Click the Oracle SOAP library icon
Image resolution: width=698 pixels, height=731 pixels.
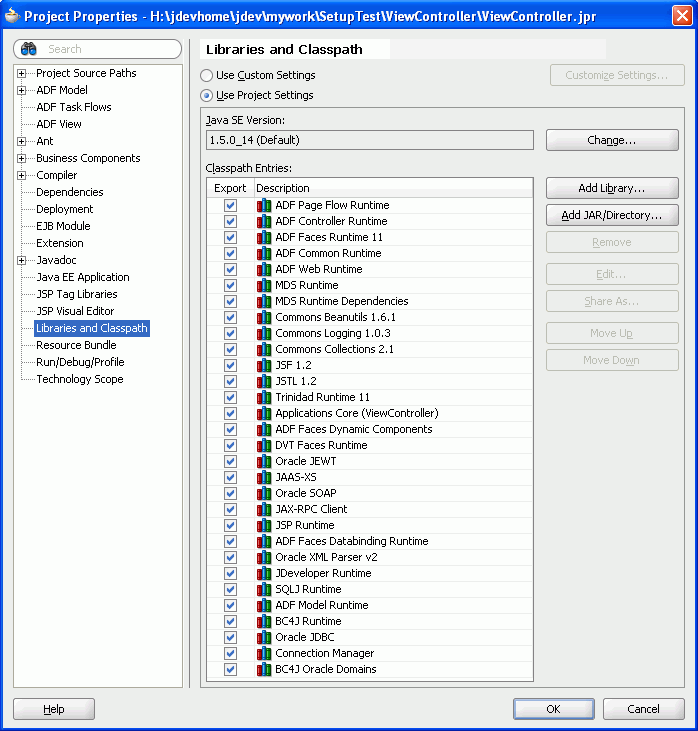pyautogui.click(x=264, y=493)
